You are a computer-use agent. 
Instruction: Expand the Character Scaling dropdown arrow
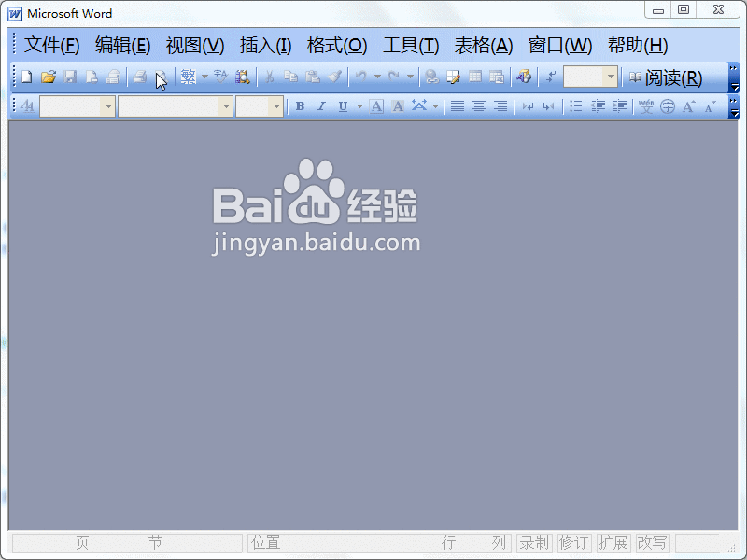(435, 105)
